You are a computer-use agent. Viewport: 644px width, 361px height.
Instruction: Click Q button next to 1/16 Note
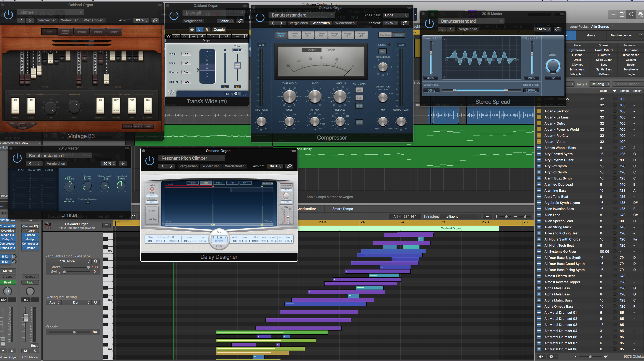tap(95, 261)
